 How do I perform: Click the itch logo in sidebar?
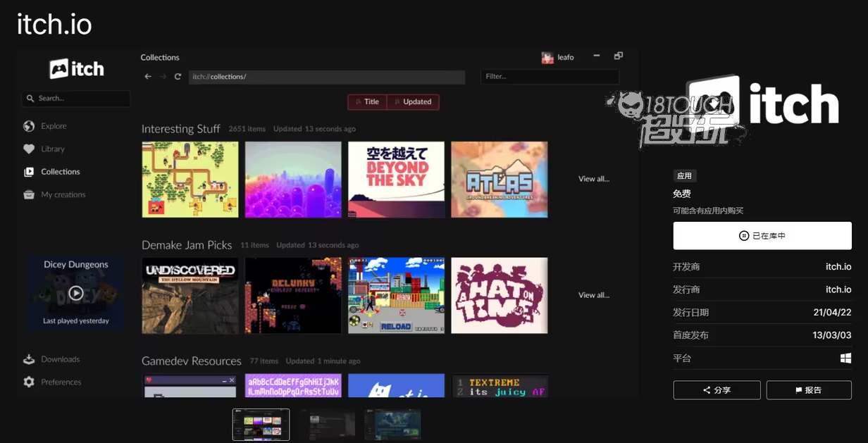click(x=76, y=68)
